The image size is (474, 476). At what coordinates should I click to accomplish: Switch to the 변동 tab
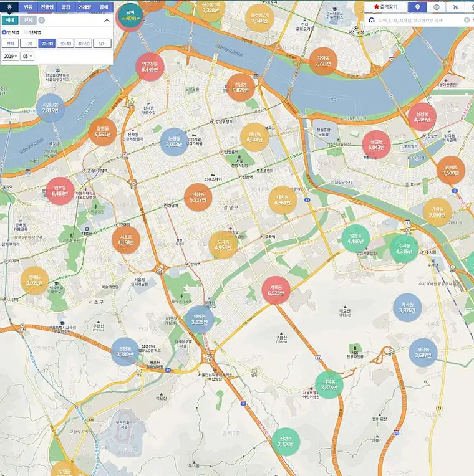pos(28,7)
